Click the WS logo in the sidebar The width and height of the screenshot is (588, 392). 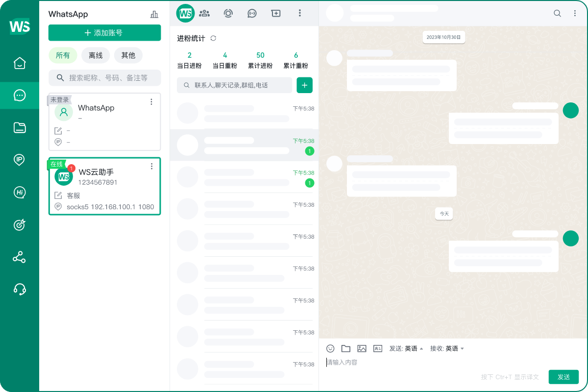[x=20, y=26]
